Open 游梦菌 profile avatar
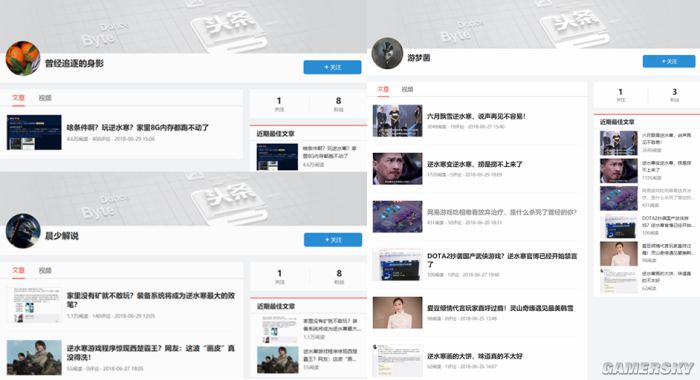The width and height of the screenshot is (700, 380). click(x=387, y=53)
